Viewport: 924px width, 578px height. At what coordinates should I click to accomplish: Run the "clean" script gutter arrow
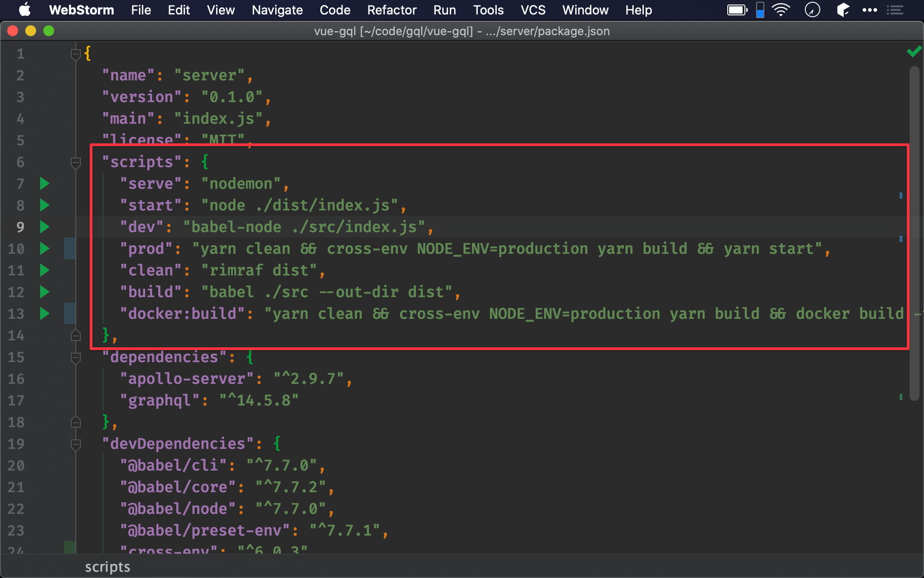tap(45, 270)
